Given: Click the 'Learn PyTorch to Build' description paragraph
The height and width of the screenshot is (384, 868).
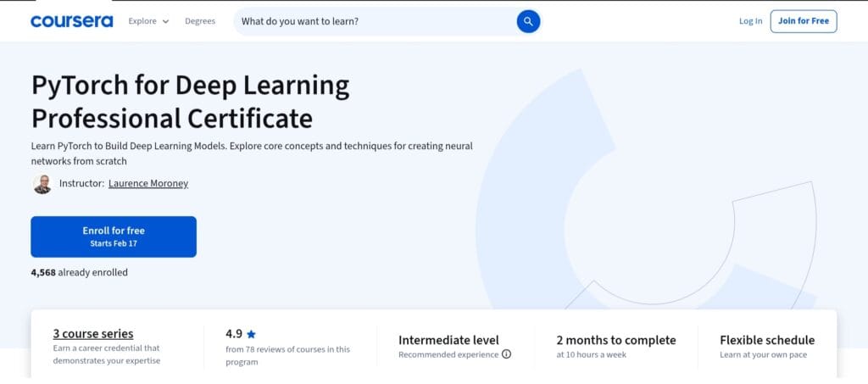Looking at the screenshot, I should pos(252,153).
